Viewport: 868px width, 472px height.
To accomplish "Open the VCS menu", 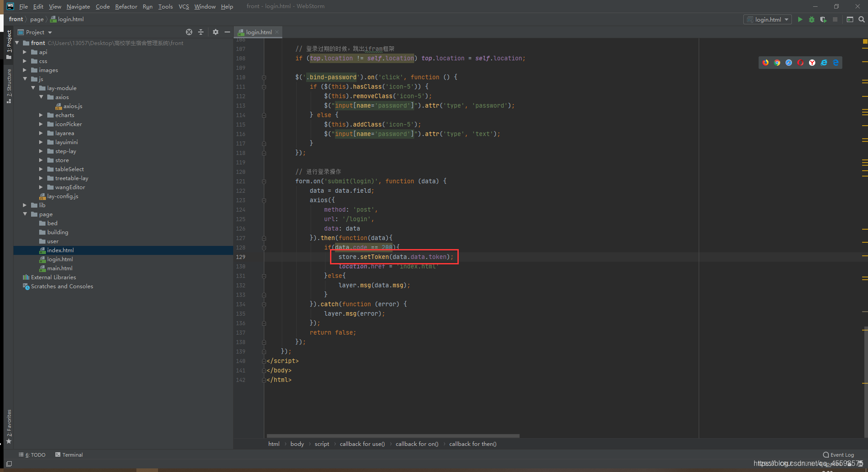I will pos(184,6).
